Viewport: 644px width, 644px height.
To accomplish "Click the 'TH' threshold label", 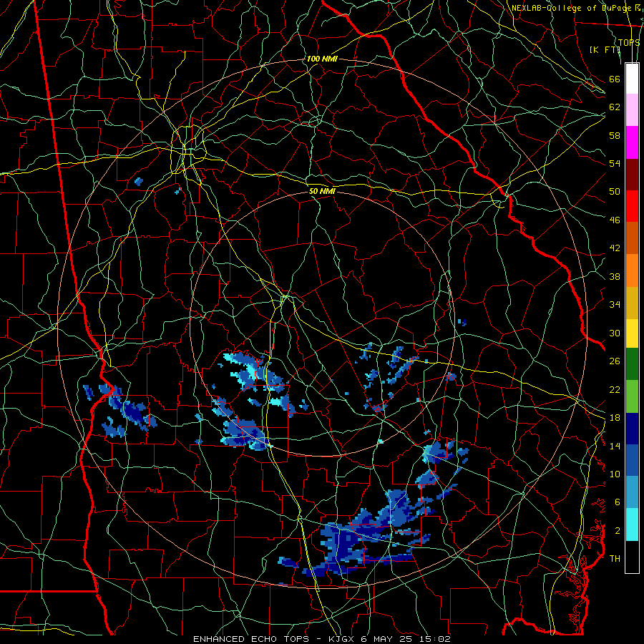I will click(615, 559).
